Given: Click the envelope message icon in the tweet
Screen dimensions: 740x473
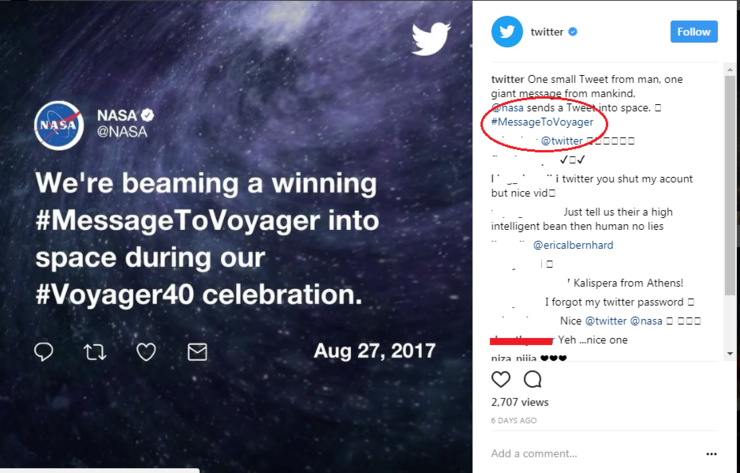Looking at the screenshot, I should (x=197, y=351).
